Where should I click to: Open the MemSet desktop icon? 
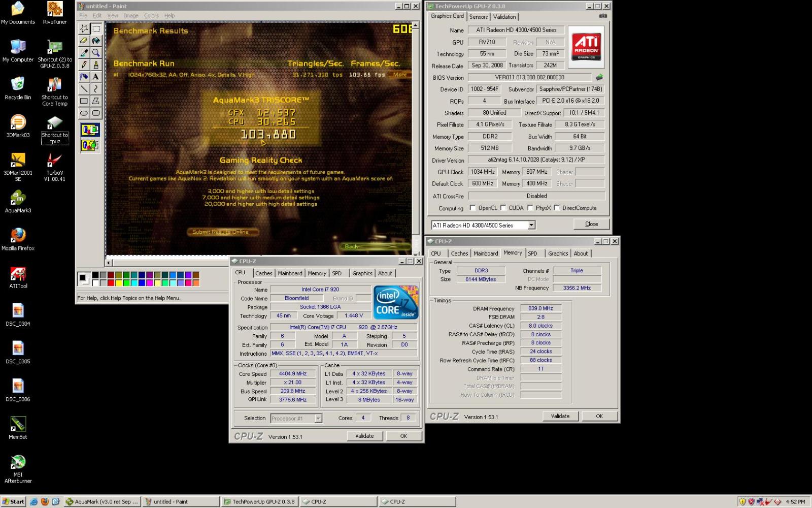18,428
